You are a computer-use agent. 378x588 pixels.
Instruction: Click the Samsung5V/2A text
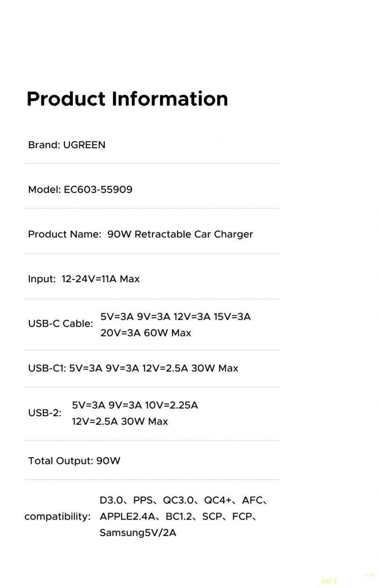[138, 533]
